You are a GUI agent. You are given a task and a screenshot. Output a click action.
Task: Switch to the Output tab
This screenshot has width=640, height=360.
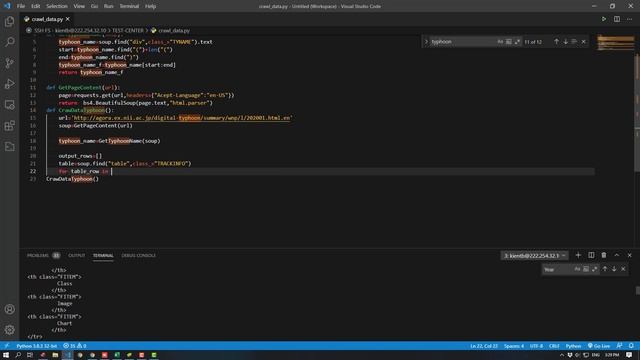pos(76,256)
